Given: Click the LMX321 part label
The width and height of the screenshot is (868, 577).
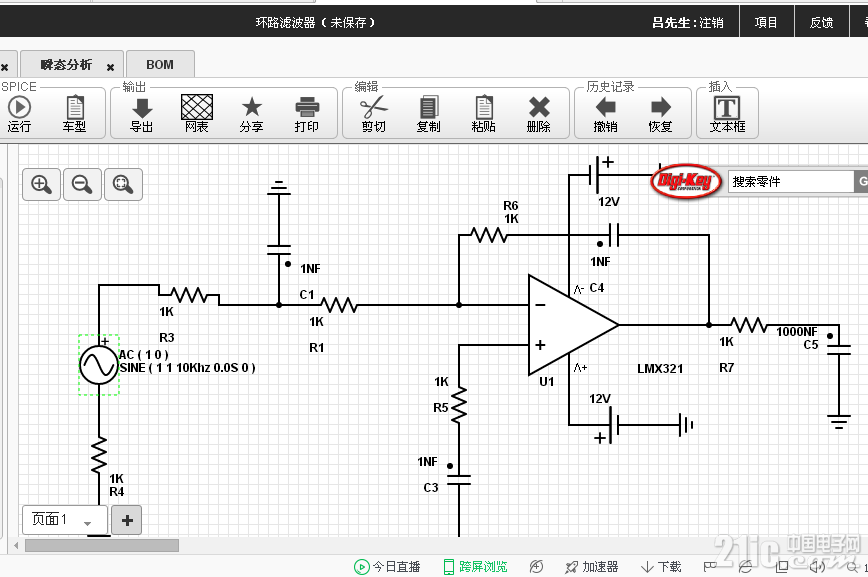Looking at the screenshot, I should coord(660,369).
